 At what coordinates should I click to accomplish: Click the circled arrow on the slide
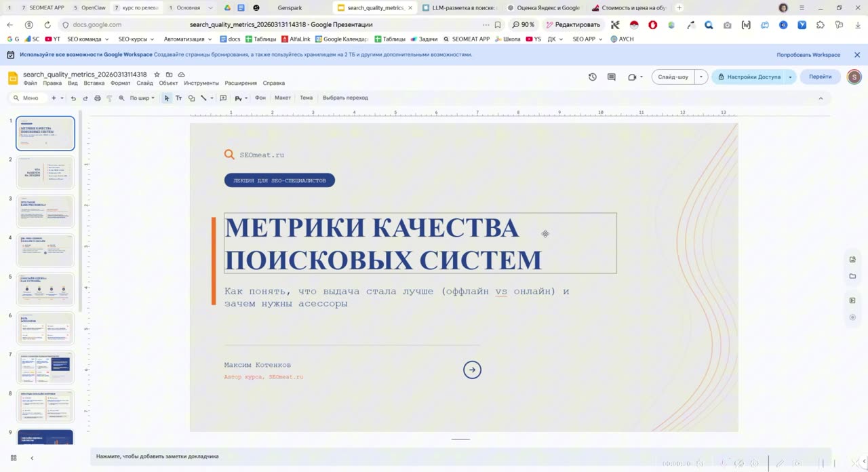coord(472,370)
